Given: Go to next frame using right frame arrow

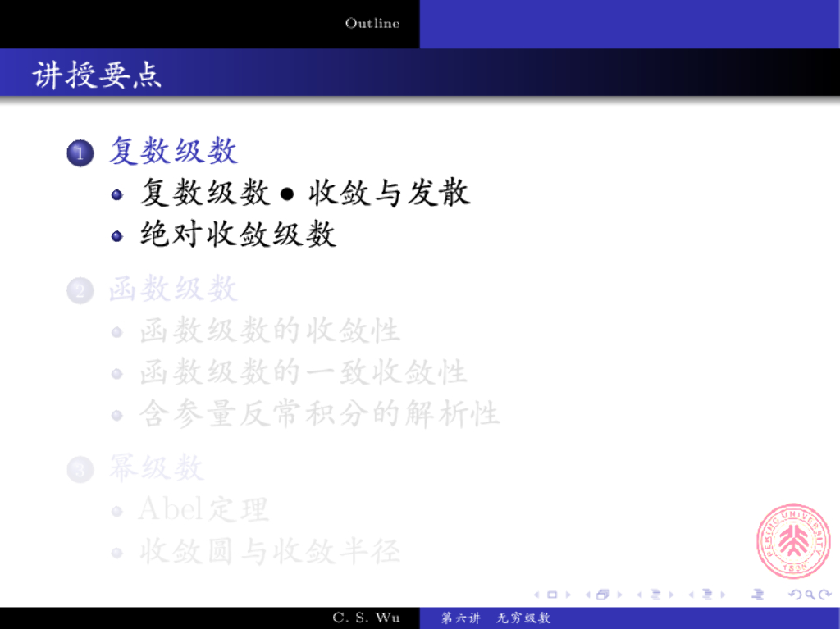Looking at the screenshot, I should point(620,595).
